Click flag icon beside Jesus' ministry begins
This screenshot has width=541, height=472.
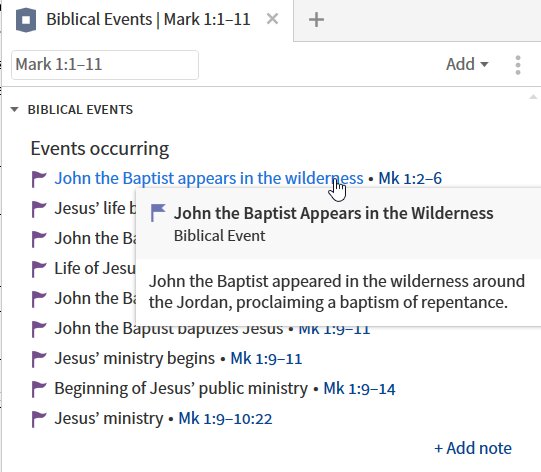[x=39, y=359]
